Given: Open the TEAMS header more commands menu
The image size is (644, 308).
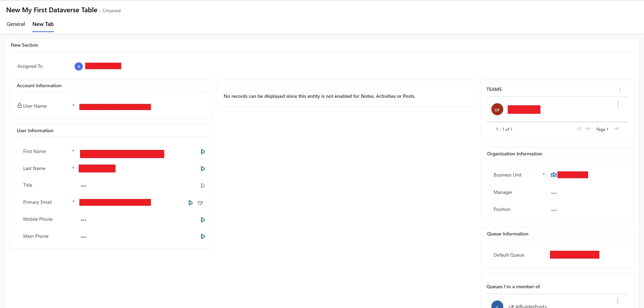Looking at the screenshot, I should click(620, 90).
